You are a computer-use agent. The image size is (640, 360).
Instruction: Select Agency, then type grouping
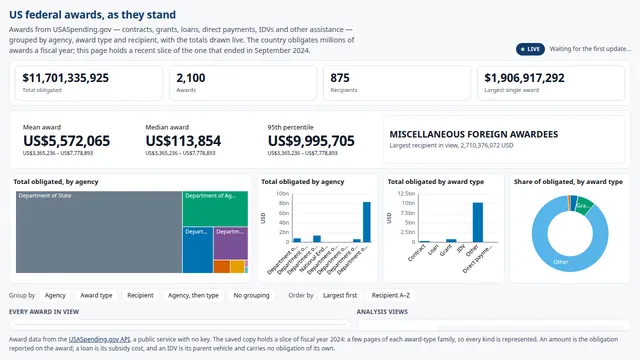[x=193, y=295]
